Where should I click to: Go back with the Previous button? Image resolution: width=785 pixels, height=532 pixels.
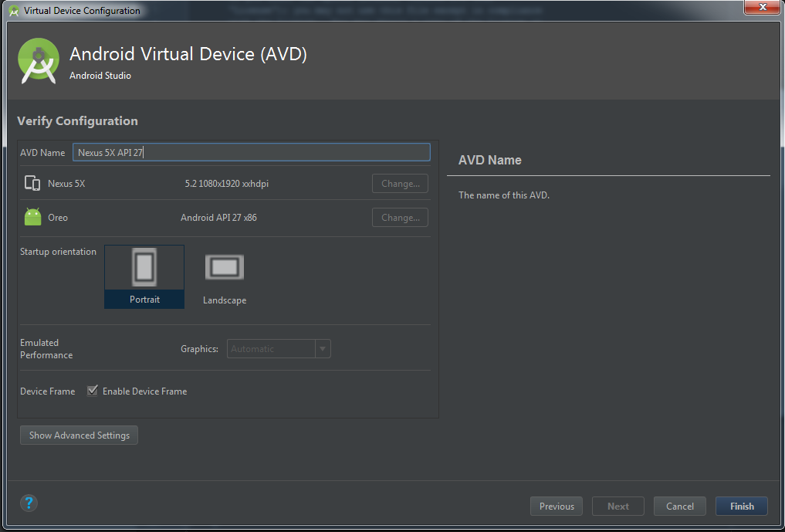[557, 507]
